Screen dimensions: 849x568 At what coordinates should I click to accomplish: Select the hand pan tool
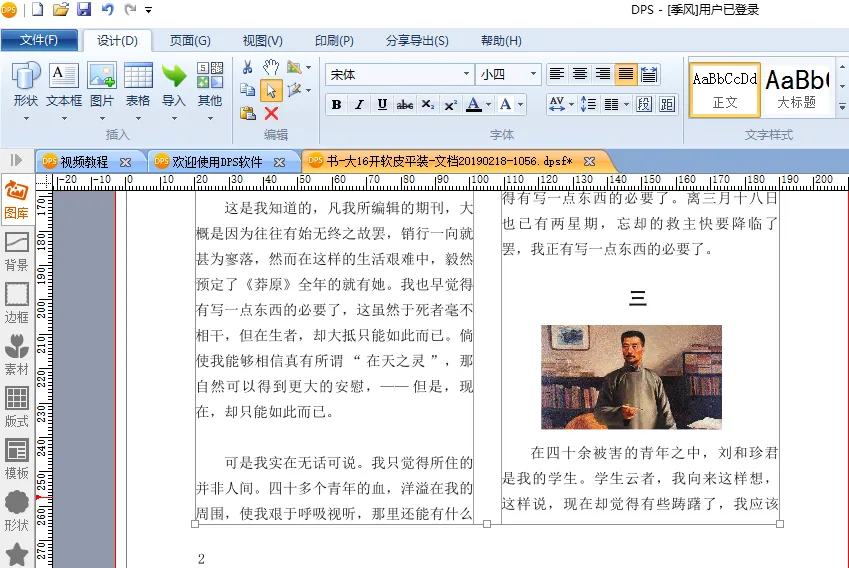click(271, 68)
